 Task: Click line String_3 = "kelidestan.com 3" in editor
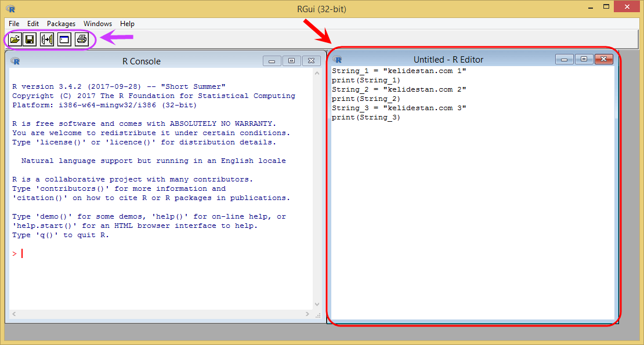tap(399, 108)
